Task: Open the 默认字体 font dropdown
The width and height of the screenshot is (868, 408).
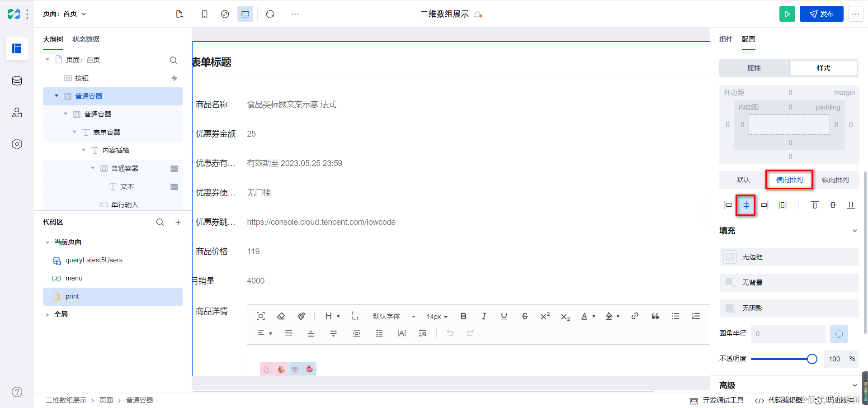Action: click(x=394, y=317)
